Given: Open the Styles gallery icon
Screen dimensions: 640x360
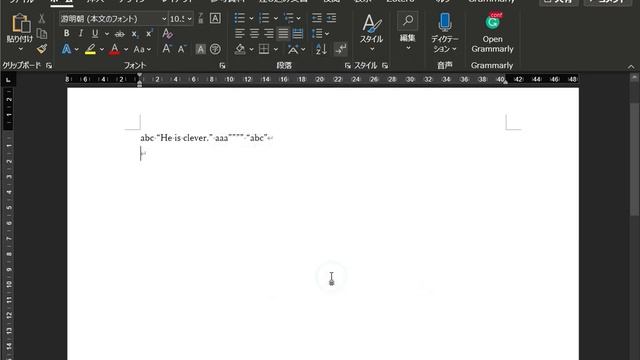Looking at the screenshot, I should (371, 24).
